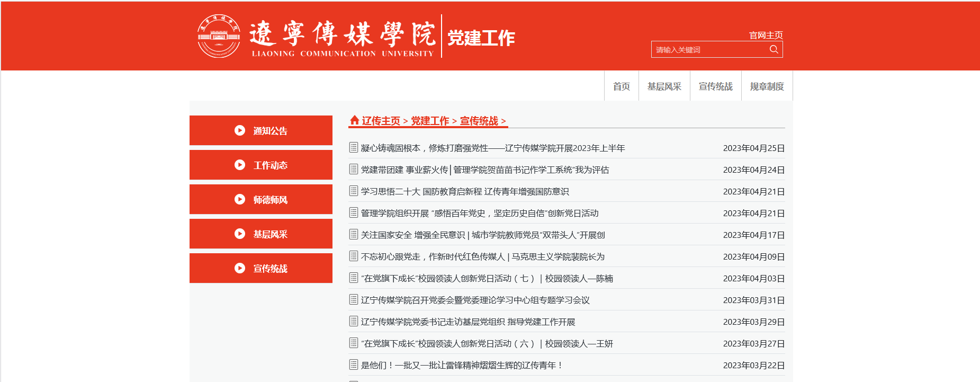
Task: Select the 宣传统战 sidebar button
Action: (261, 268)
